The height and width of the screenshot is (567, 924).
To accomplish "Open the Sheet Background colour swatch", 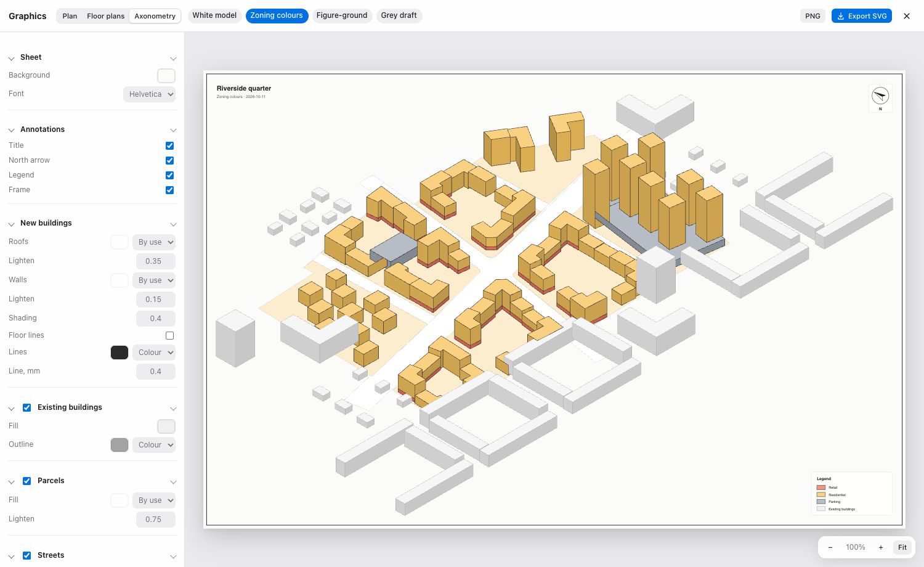I will coord(166,76).
